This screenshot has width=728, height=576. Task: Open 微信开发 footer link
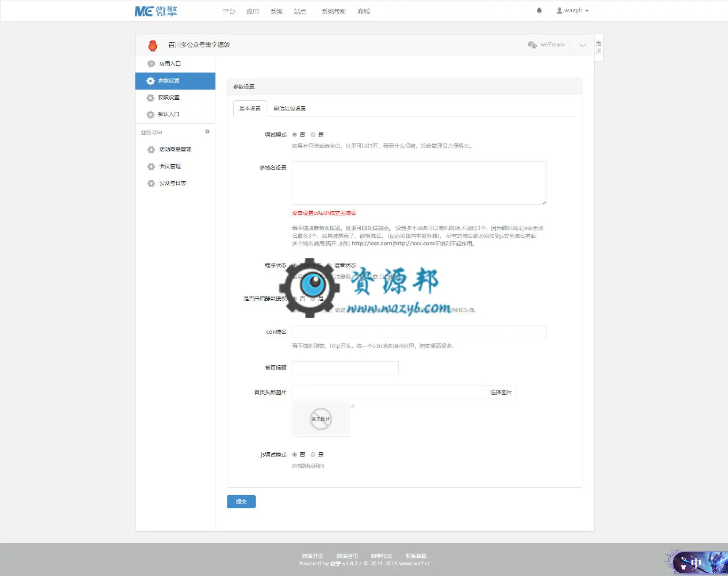tap(313, 556)
